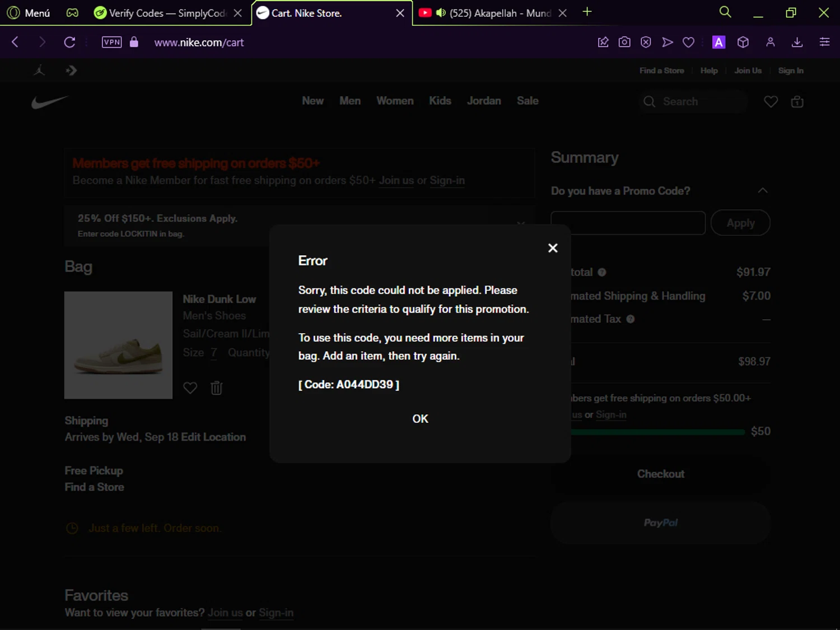Click the free shipping progress bar

(658, 432)
